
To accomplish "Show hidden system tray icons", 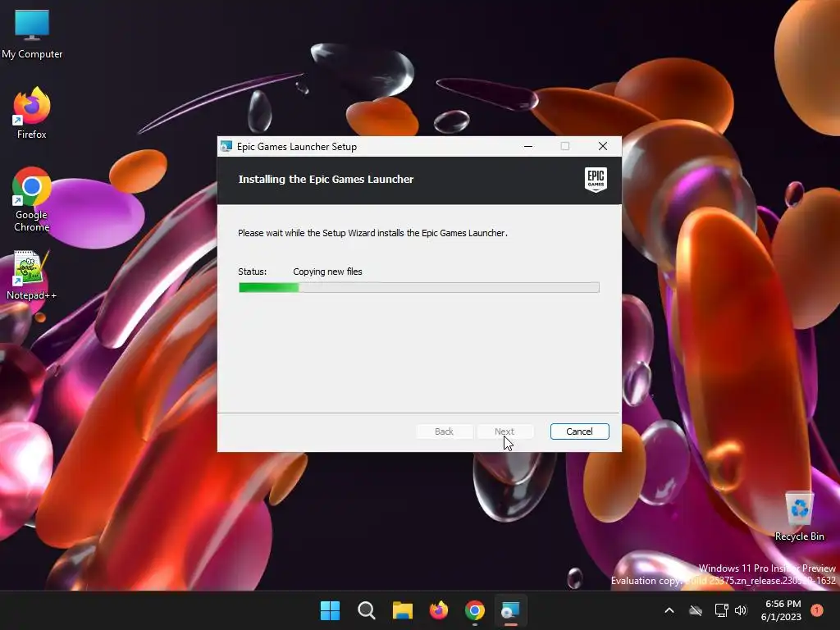I will pos(669,610).
